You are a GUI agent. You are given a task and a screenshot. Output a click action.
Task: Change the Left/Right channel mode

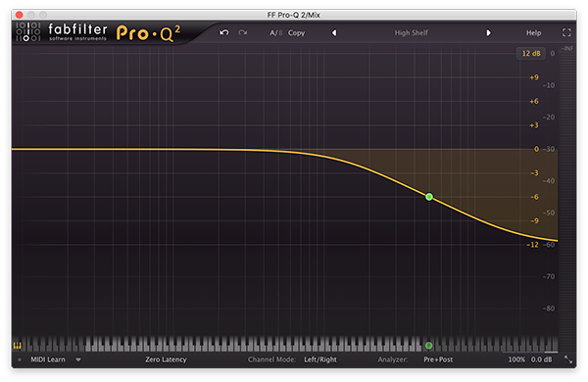[320, 359]
